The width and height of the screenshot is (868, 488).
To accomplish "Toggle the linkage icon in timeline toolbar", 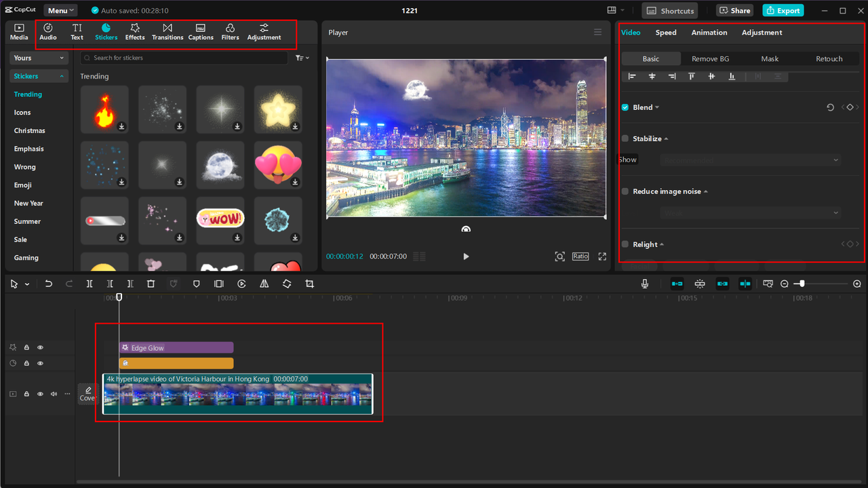I will (723, 284).
